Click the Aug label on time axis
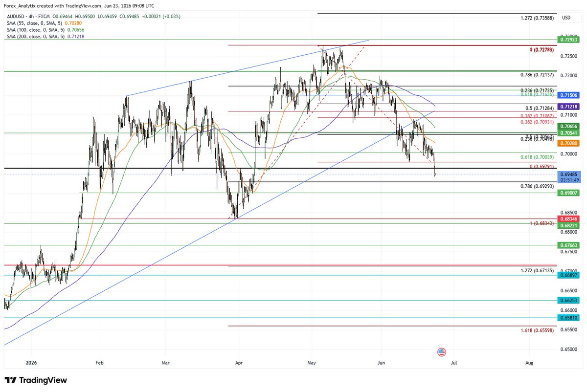 tap(529, 363)
